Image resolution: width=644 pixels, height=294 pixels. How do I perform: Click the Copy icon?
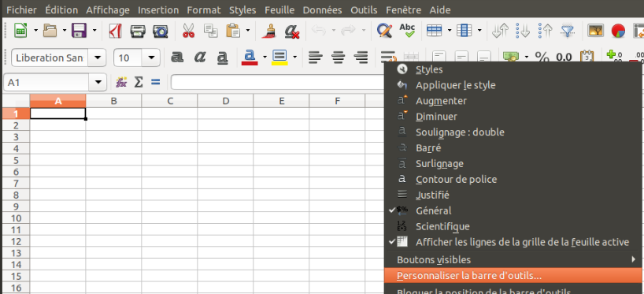point(211,31)
